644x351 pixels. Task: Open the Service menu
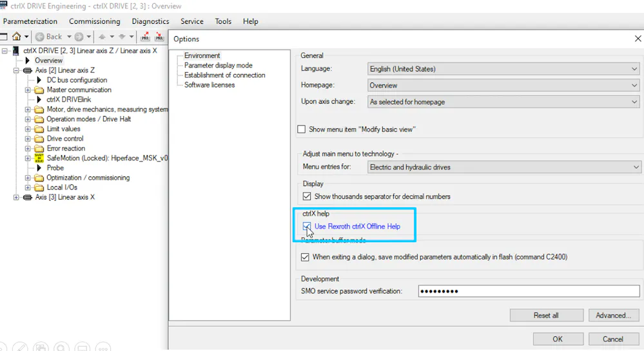[x=192, y=21]
